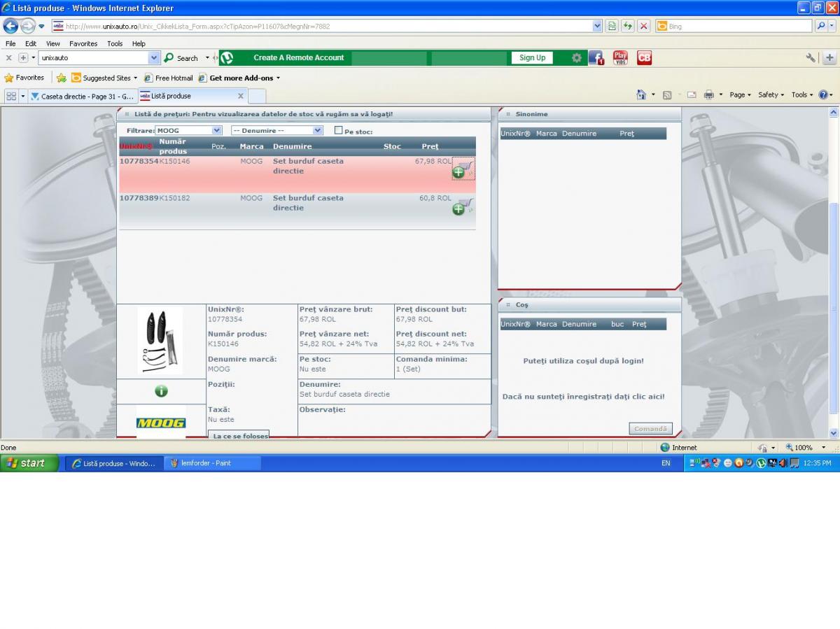Click the toolbar settings gear icon
Viewport: 840px width, 629px height.
(x=577, y=58)
